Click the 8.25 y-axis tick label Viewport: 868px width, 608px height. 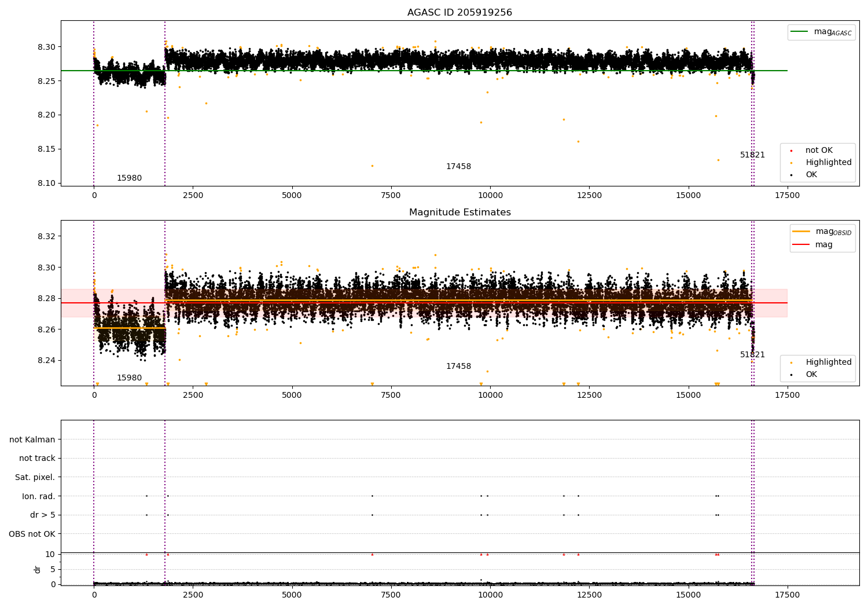pos(46,81)
